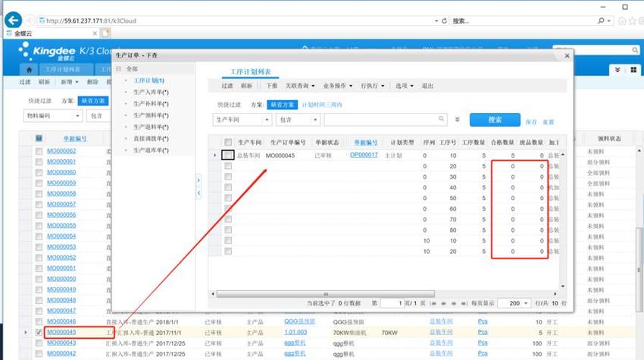
Task: Click the page number input field
Action: click(x=392, y=303)
